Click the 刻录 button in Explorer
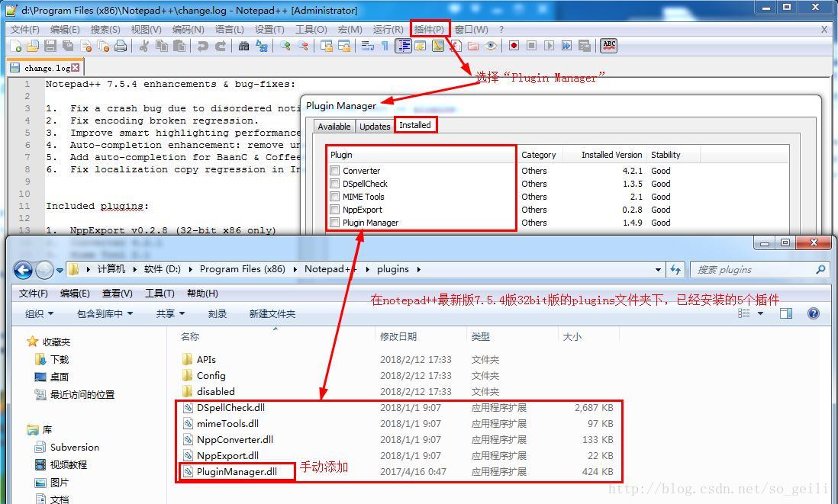This screenshot has height=504, width=838. (217, 313)
